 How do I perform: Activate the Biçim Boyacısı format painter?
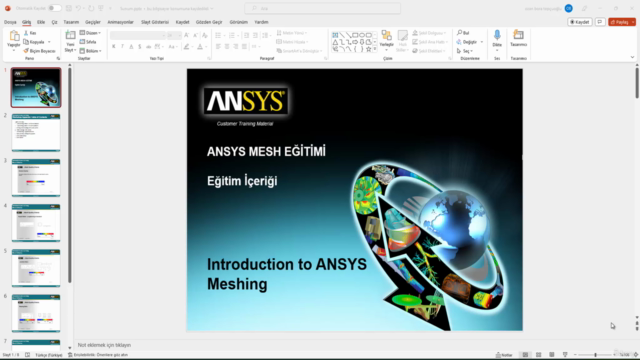[39, 51]
